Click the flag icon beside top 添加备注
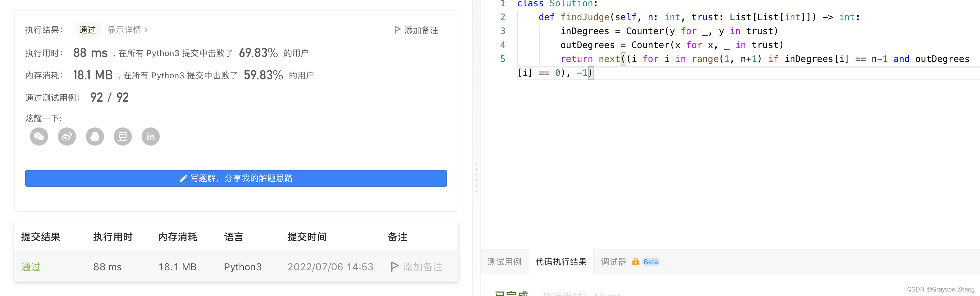Viewport: 980px width, 296px height. coord(397,30)
